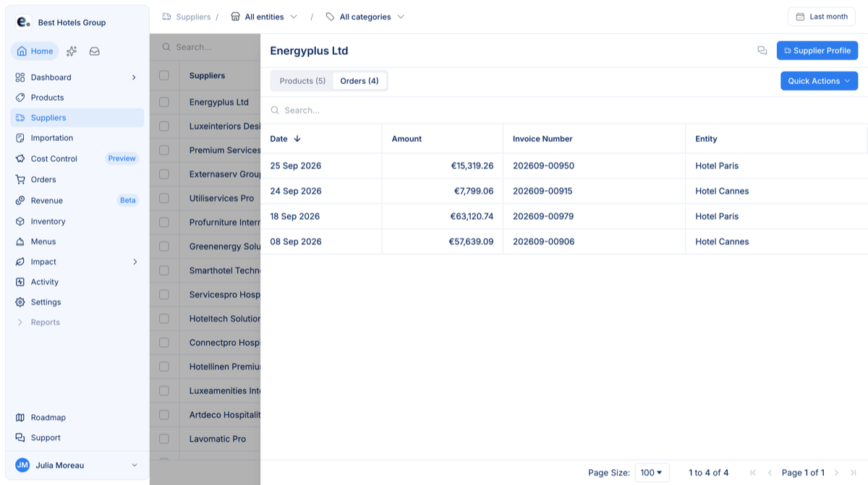Check the Energyplus Ltd row checkbox
This screenshot has width=868, height=485.
(164, 102)
